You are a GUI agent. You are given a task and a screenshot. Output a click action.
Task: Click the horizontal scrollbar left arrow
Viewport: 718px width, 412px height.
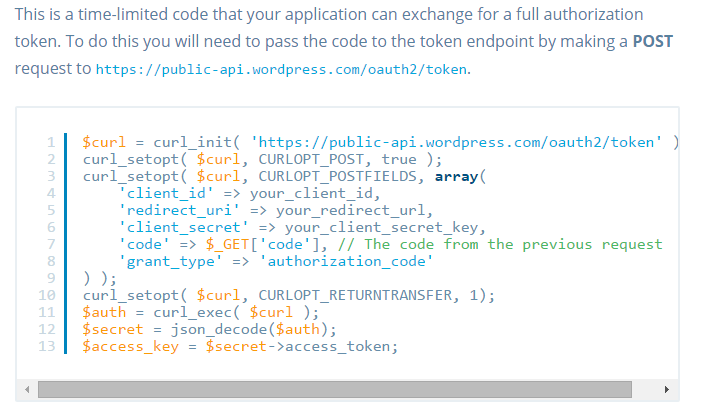tap(27, 390)
